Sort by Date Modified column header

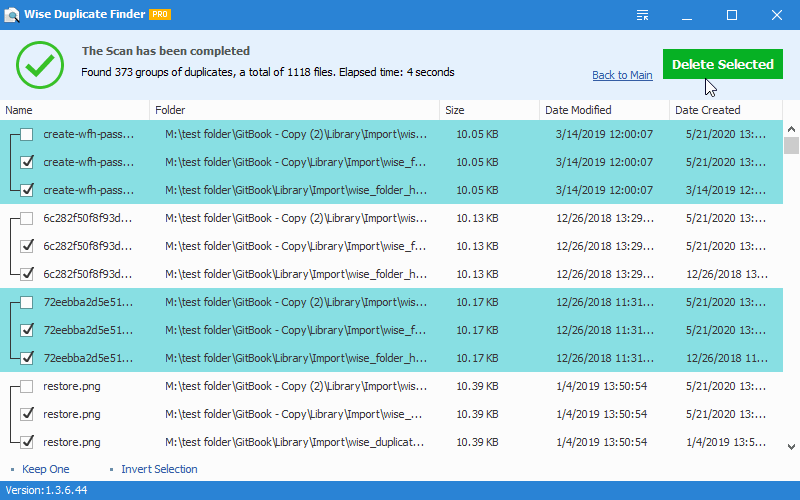pos(604,110)
